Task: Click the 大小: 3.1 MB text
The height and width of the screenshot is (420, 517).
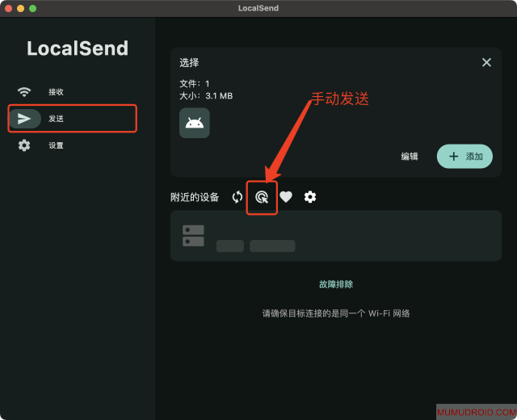Action: pos(206,96)
